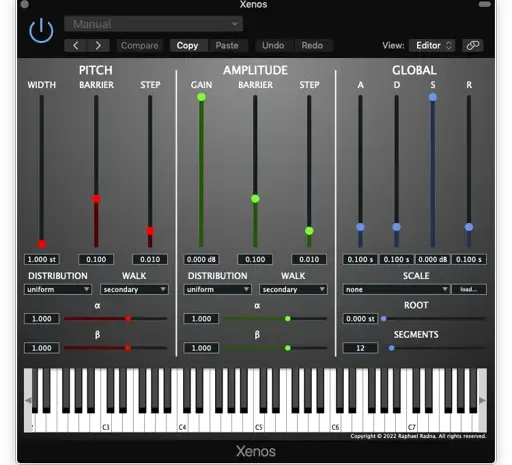Click the Amplitude alpha value field
512x465 pixels.
201,319
